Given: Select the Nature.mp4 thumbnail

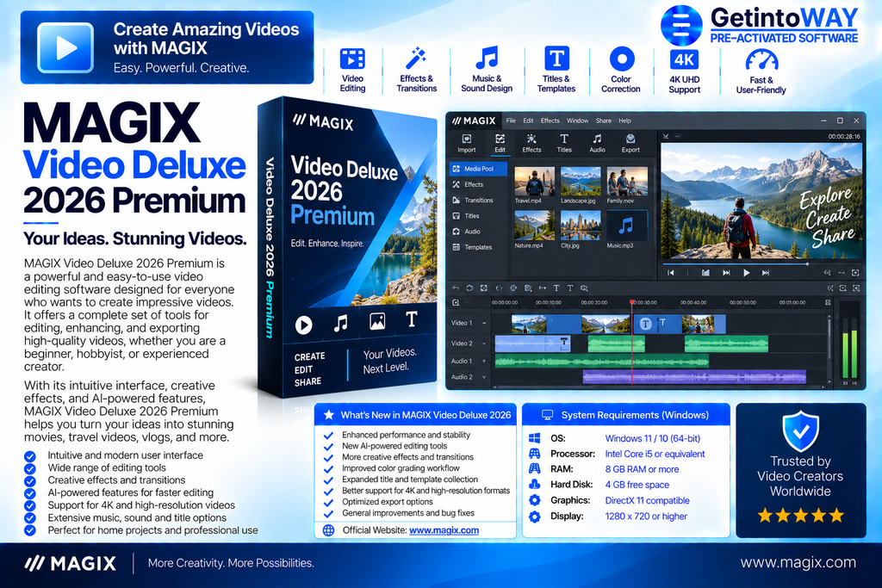Looking at the screenshot, I should click(534, 226).
